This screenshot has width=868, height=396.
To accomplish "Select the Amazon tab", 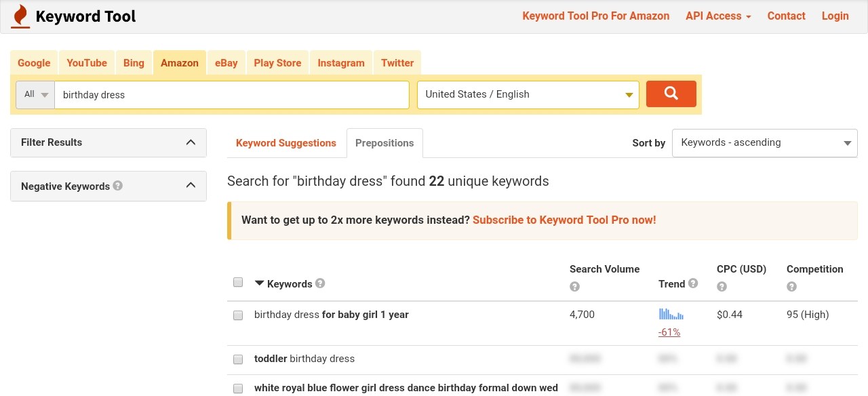I will click(x=180, y=62).
